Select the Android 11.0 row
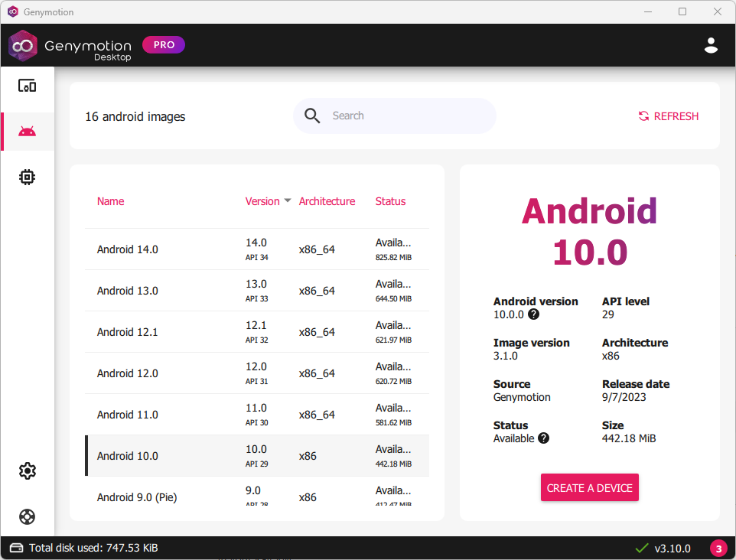736x560 pixels. pos(257,415)
